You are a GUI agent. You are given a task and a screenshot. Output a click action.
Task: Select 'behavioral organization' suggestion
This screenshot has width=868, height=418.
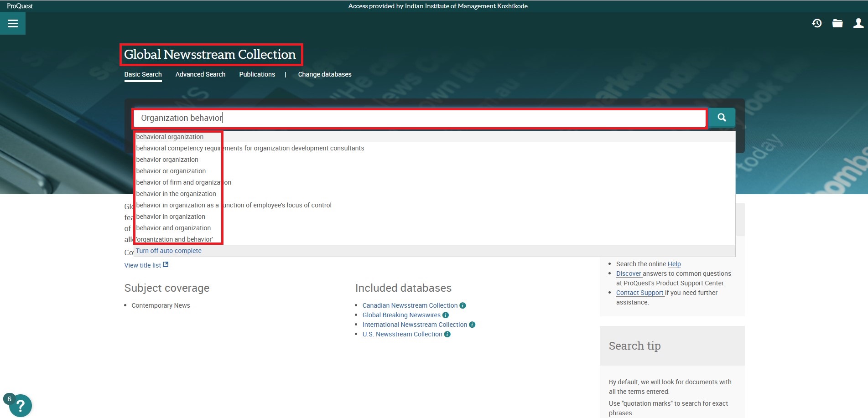pos(170,137)
